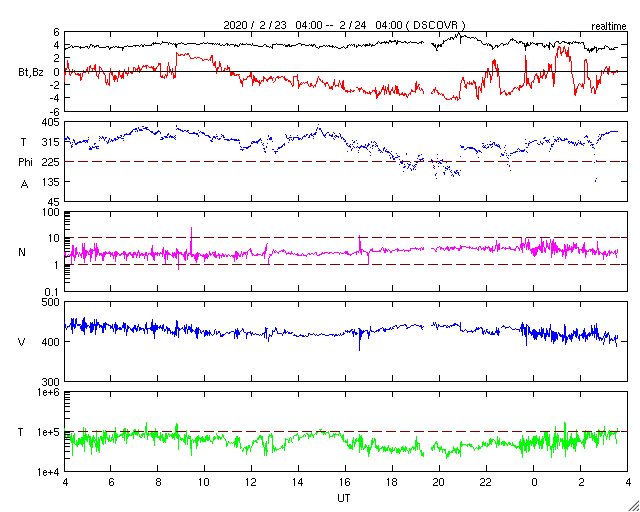Click the "20" hour tick on UT axis
Screen dimensions: 640x512
click(x=440, y=482)
